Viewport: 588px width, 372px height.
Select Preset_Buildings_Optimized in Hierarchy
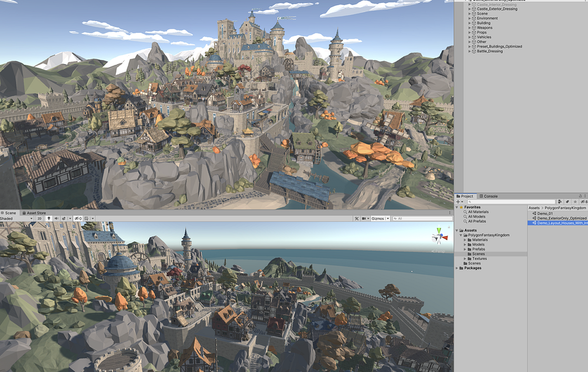pyautogui.click(x=499, y=46)
